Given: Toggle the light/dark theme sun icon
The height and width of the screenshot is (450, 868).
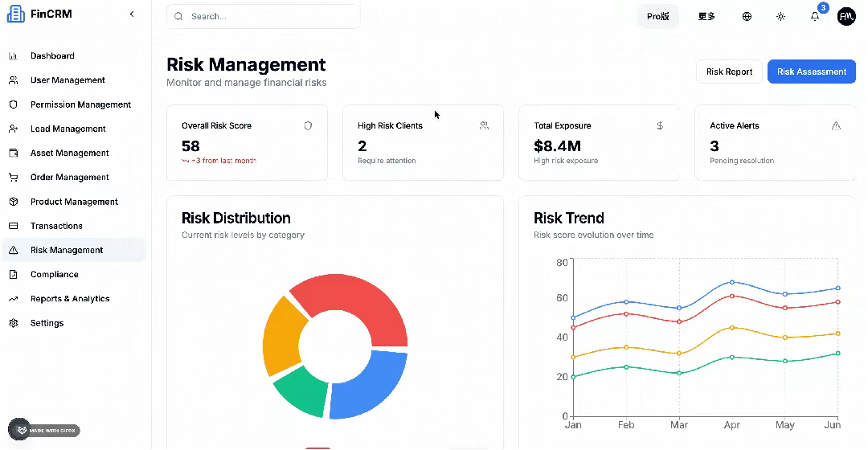Looking at the screenshot, I should tap(780, 17).
